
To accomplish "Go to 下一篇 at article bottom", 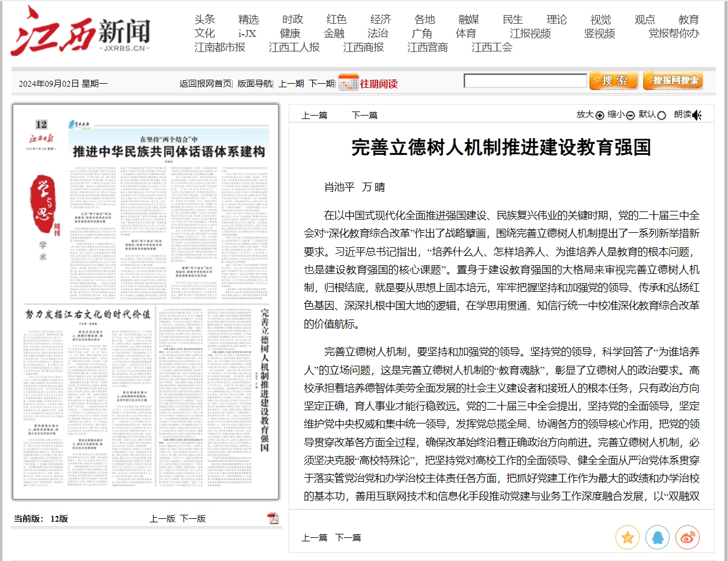I will 348,538.
